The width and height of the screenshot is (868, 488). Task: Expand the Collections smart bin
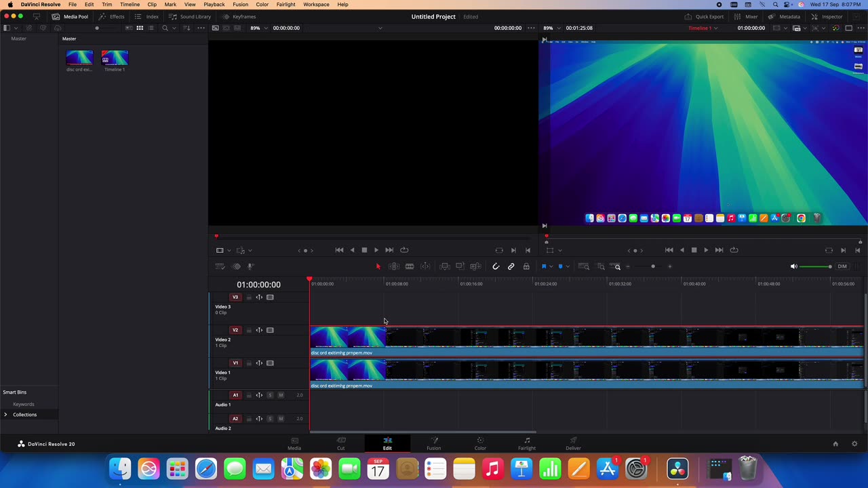[5, 414]
